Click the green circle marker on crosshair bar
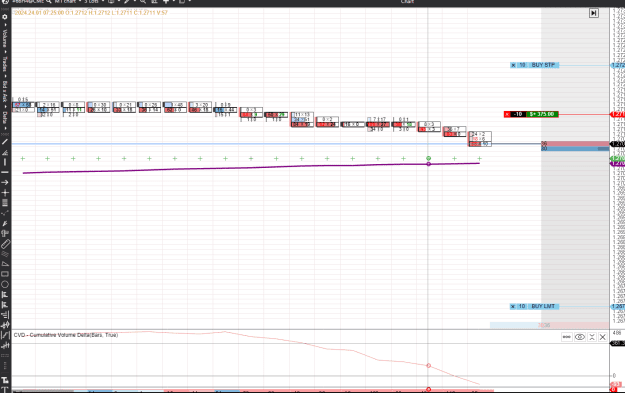 click(428, 159)
